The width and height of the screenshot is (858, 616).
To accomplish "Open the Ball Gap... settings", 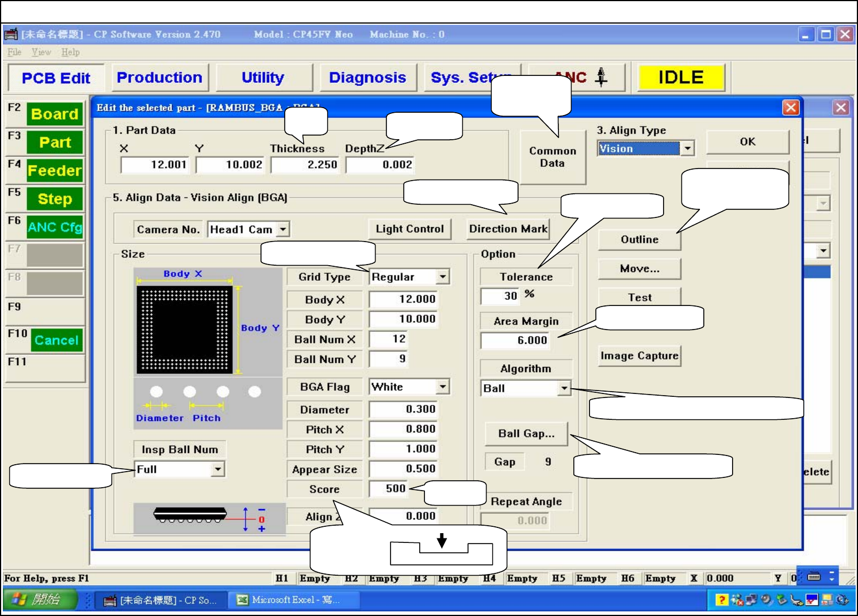I will tap(526, 434).
